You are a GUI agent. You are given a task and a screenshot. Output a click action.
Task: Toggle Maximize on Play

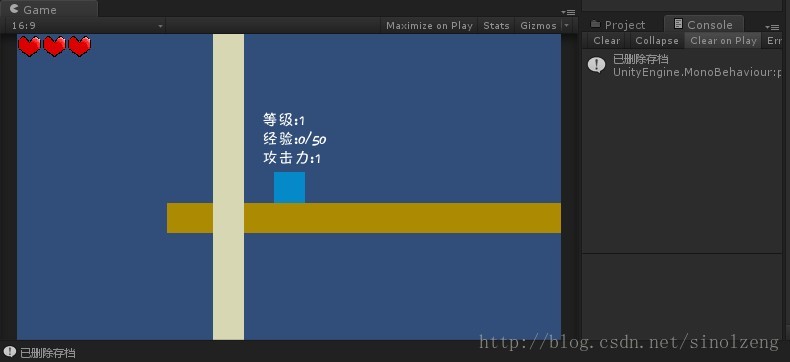(x=429, y=26)
